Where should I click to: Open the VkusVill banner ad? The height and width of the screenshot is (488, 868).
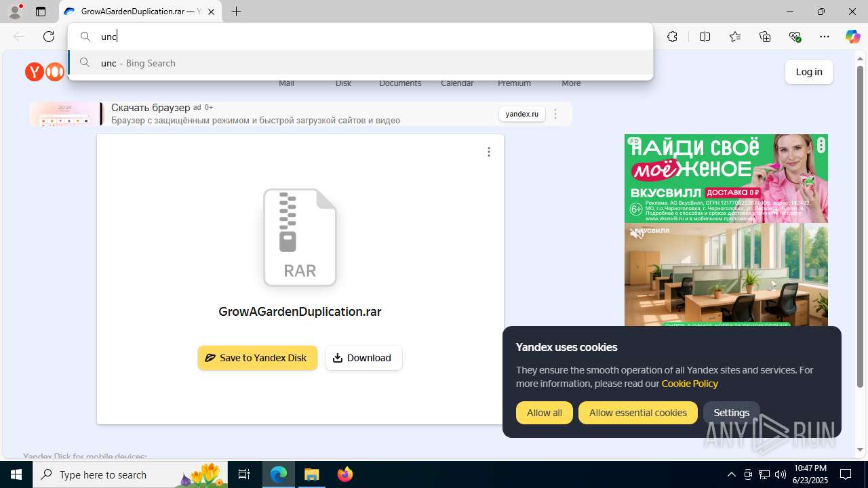726,178
